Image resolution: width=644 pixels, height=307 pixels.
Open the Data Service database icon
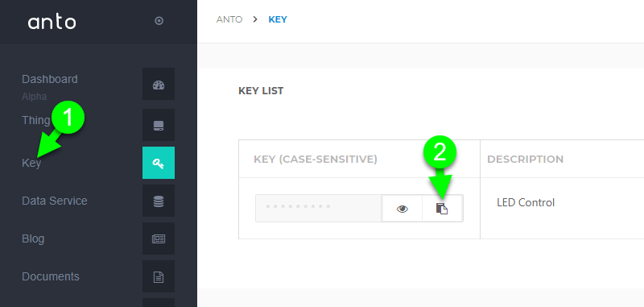pos(159,201)
